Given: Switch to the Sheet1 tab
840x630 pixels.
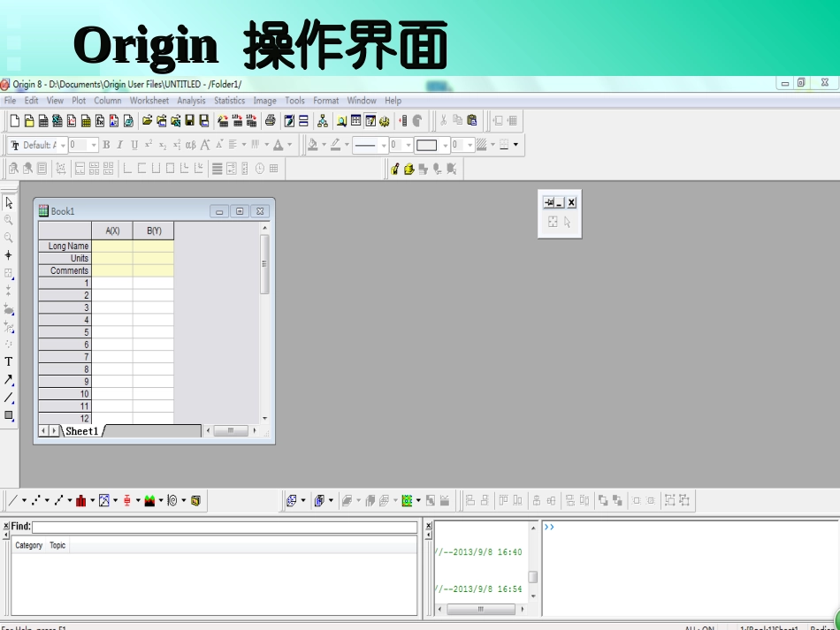Looking at the screenshot, I should (82, 431).
